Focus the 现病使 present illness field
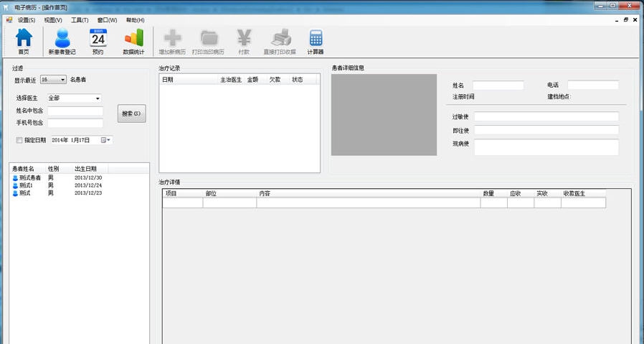644x344 pixels. [546, 147]
